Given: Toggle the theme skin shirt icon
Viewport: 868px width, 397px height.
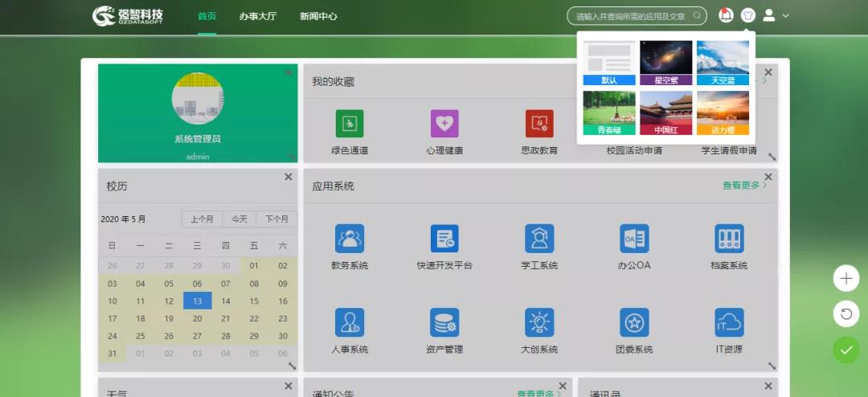Looking at the screenshot, I should (x=748, y=15).
